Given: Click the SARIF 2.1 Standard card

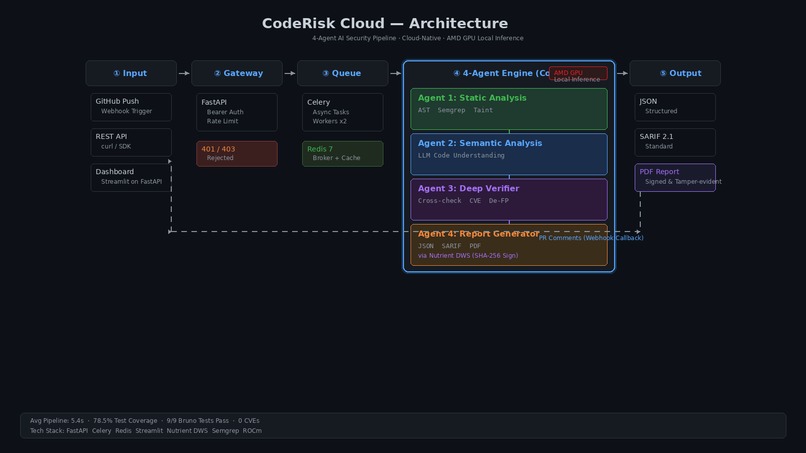Looking at the screenshot, I should pyautogui.click(x=675, y=142).
